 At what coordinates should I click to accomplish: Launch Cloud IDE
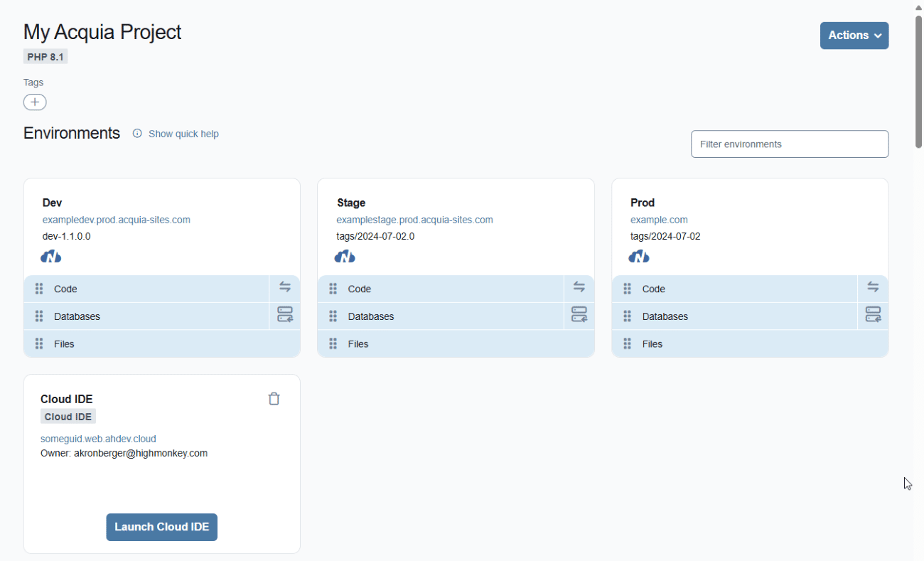(161, 527)
